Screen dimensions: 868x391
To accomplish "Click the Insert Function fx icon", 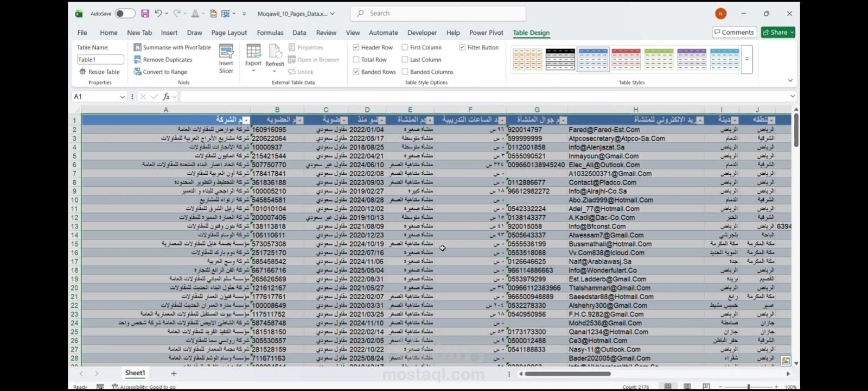I will (167, 97).
